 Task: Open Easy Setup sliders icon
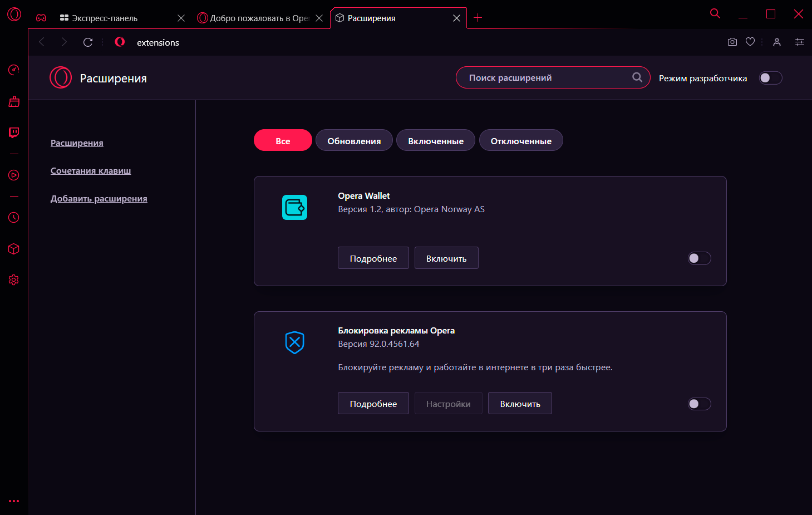pyautogui.click(x=800, y=42)
